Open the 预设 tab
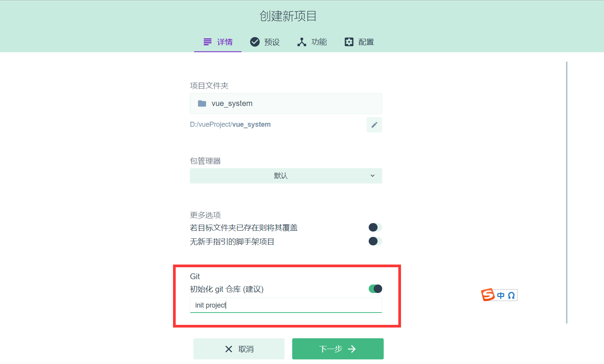Viewport: 604px width, 364px height. tap(265, 42)
